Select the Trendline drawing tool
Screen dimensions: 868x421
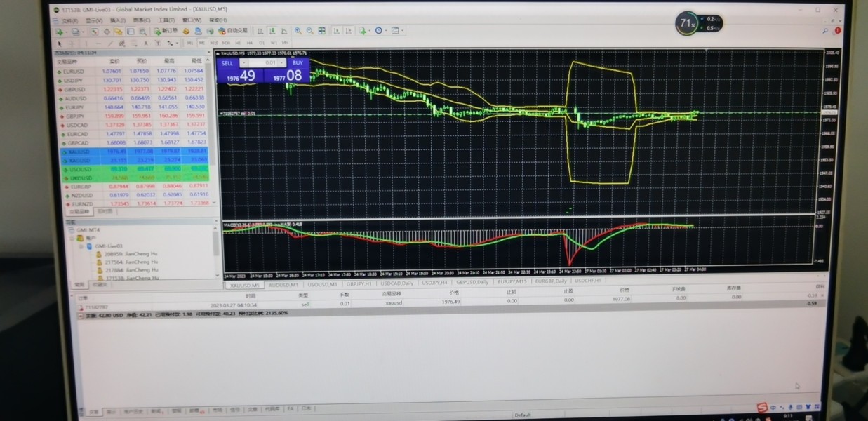click(110, 43)
